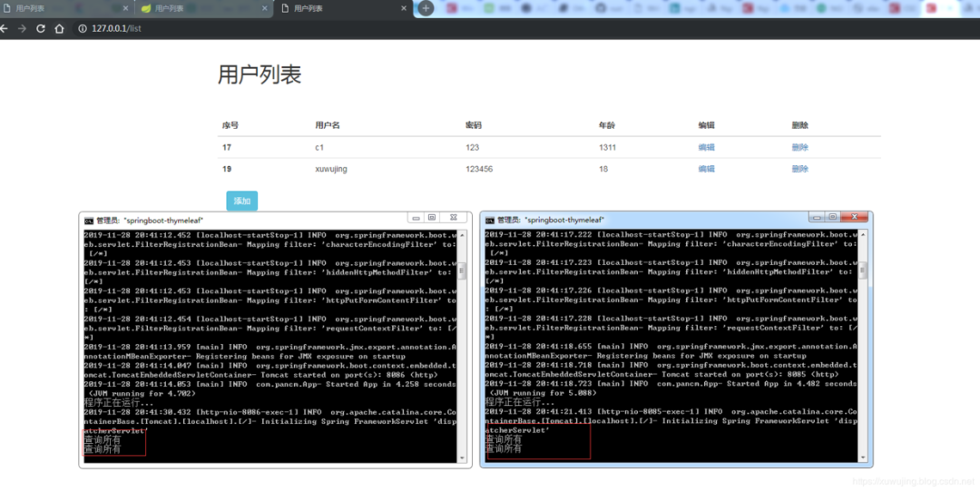Close the first 用户列表 tab

pyautogui.click(x=125, y=9)
